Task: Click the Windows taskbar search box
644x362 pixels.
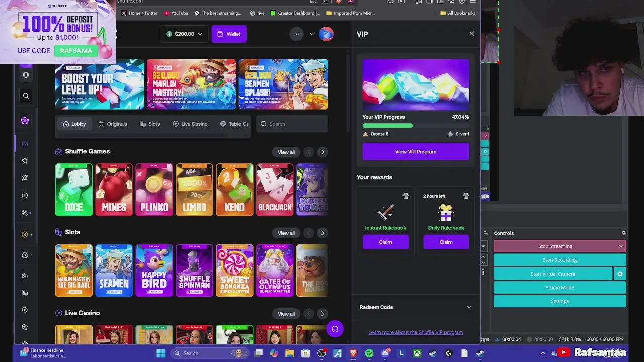Action: 209,353
